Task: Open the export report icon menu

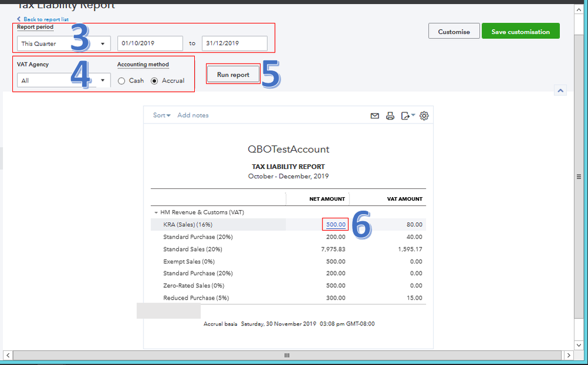Action: coord(408,116)
